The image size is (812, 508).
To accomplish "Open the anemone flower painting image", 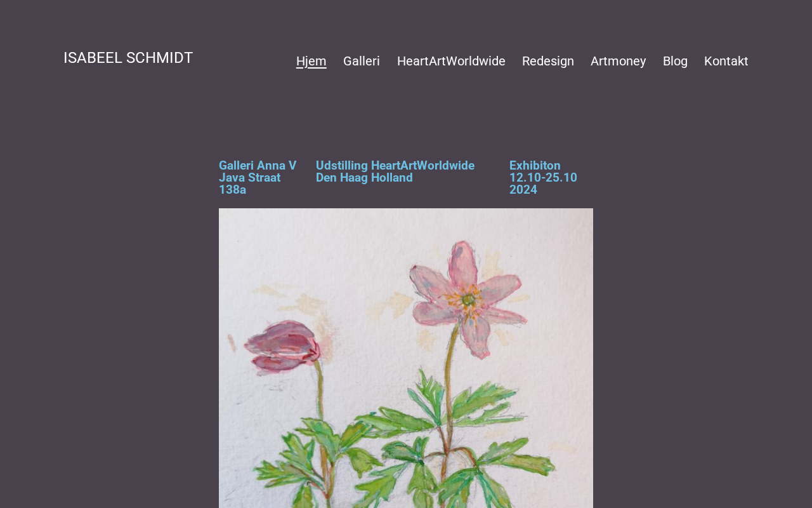I will point(406,358).
